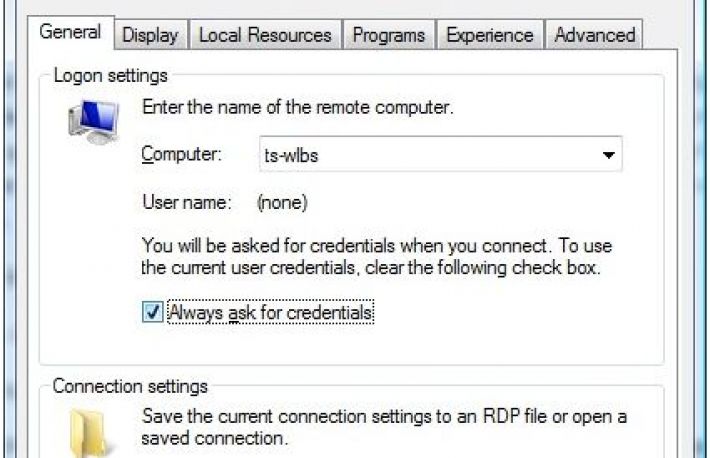Switch to the Advanced tab

coord(594,35)
